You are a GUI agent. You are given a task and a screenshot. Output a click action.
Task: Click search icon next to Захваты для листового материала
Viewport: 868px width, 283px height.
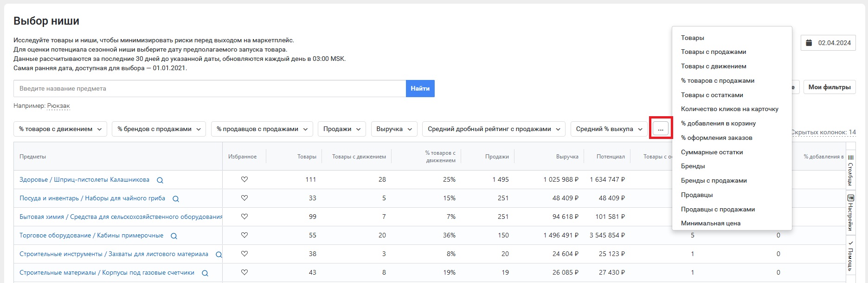point(219,255)
